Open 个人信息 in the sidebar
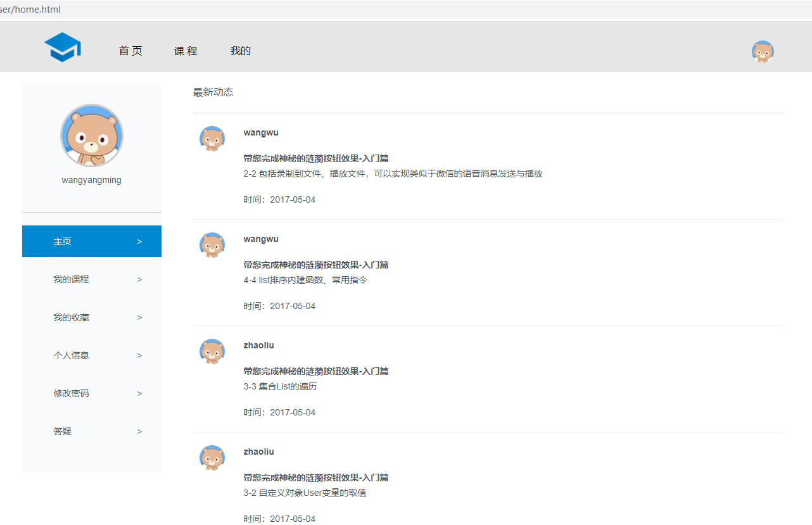Screen dimensions: 812x525 (92, 355)
